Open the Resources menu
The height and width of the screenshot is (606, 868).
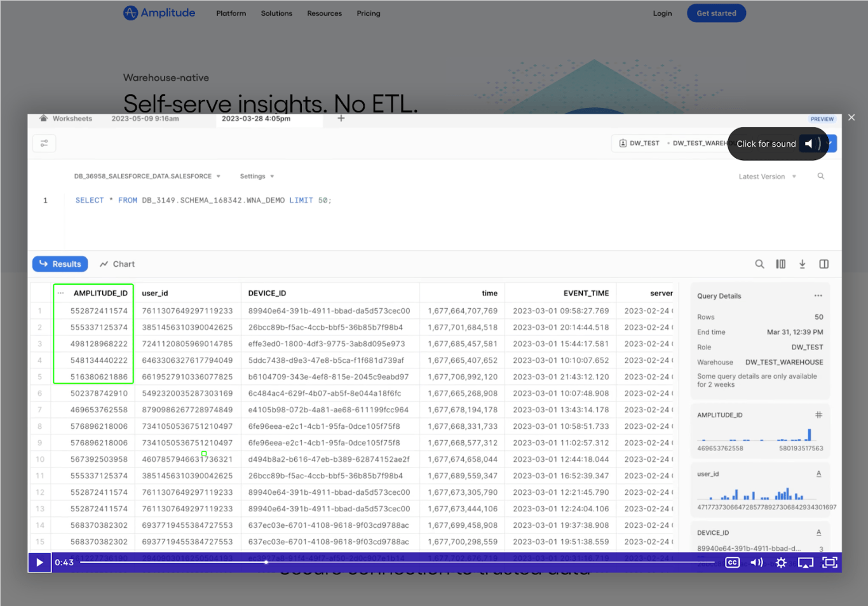point(324,13)
